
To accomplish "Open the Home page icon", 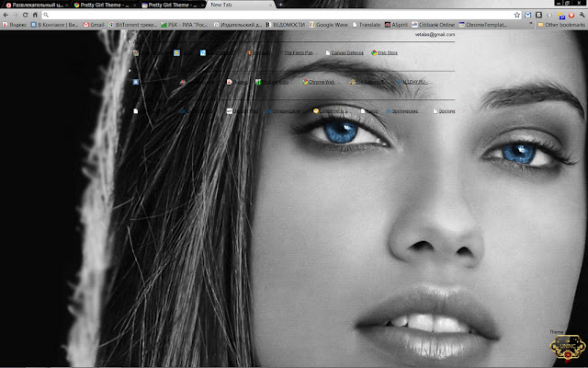I will pyautogui.click(x=35, y=15).
